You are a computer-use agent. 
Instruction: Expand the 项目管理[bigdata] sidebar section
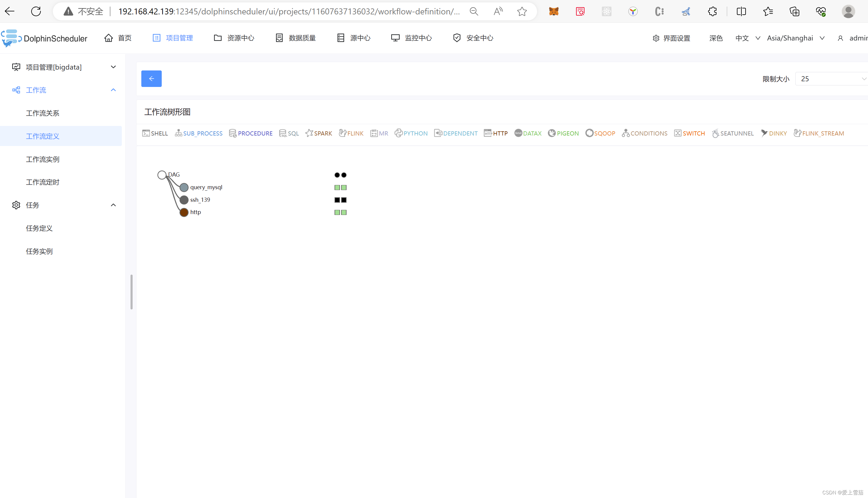click(x=63, y=67)
